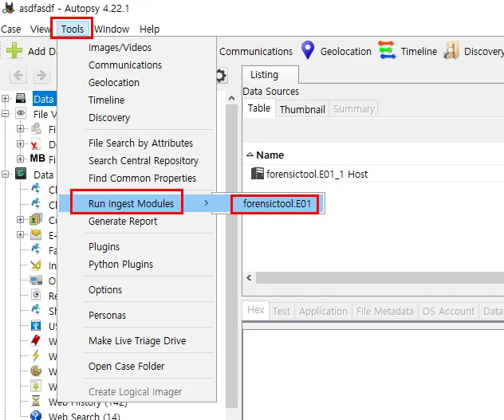Open the Window menu
The image size is (504, 420).
(112, 29)
